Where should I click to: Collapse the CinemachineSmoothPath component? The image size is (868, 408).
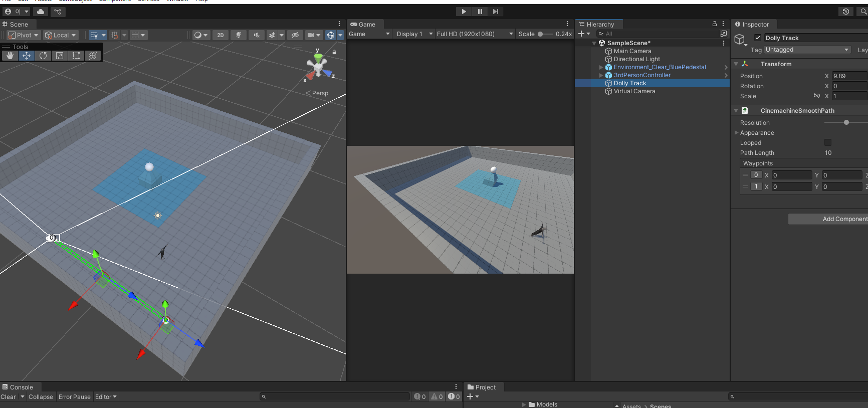tap(736, 111)
